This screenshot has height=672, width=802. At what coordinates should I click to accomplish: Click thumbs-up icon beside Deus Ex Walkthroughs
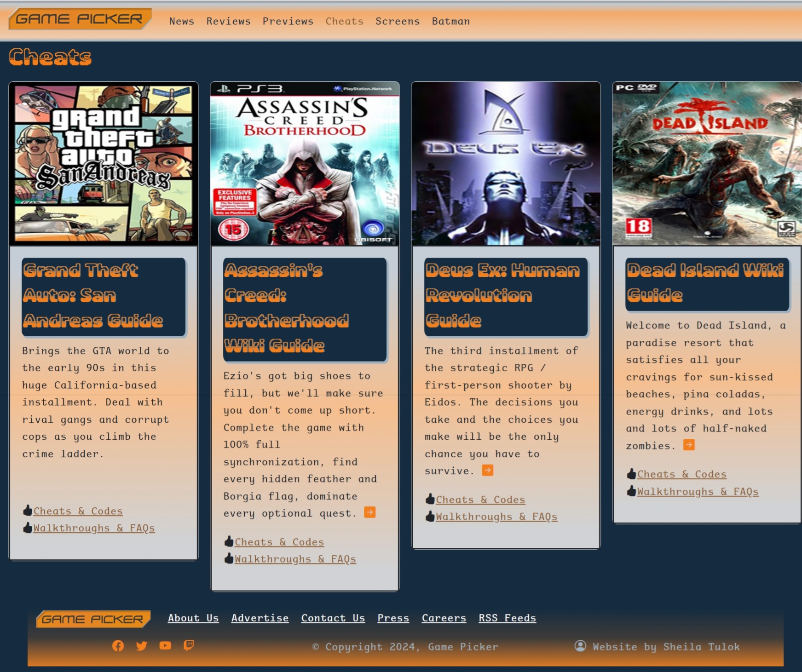(430, 516)
